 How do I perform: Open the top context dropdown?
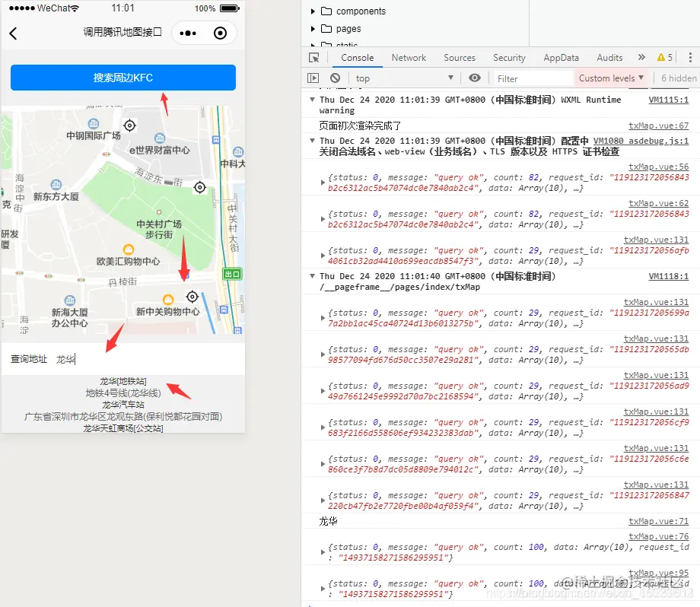pos(405,78)
